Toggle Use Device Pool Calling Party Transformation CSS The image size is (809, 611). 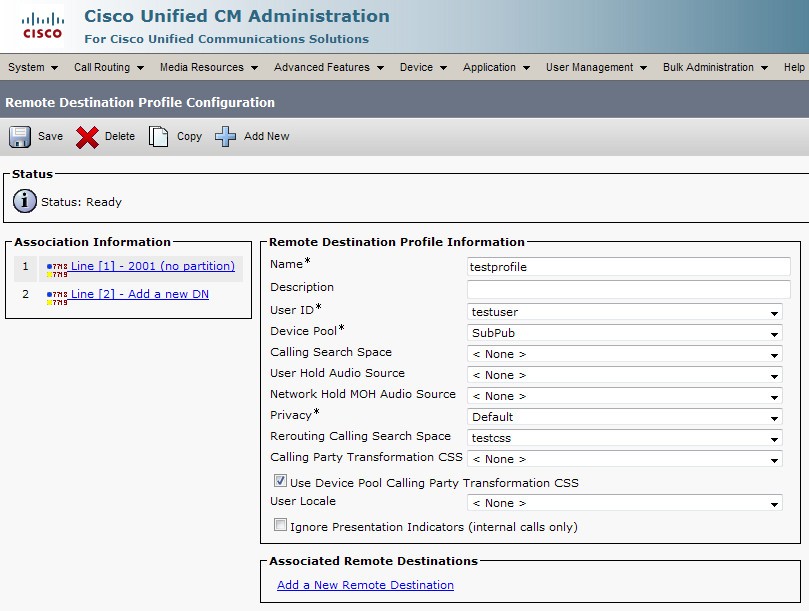tap(280, 481)
